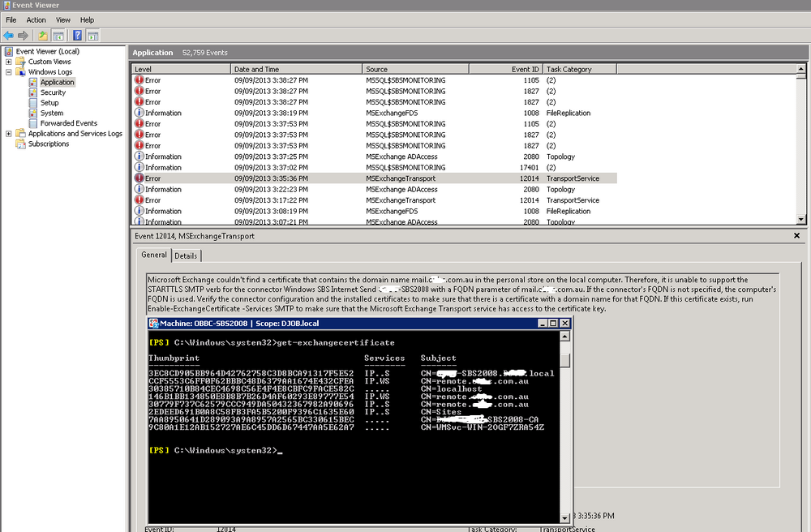Click the Show/Hide Console Tree icon

[x=58, y=36]
